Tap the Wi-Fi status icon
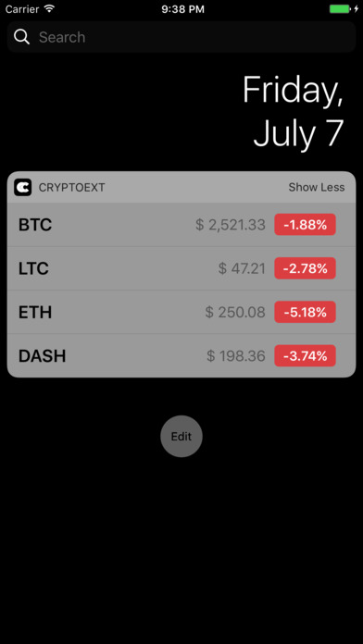 50,9
